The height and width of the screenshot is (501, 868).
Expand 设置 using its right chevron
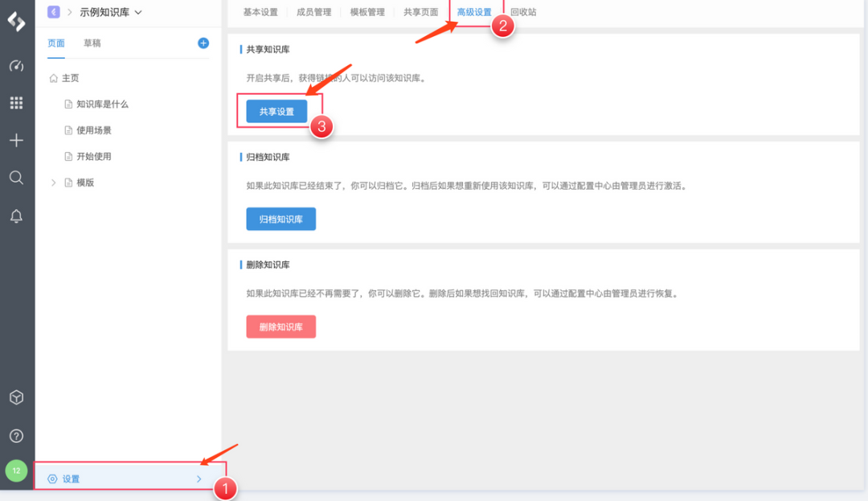click(x=199, y=478)
